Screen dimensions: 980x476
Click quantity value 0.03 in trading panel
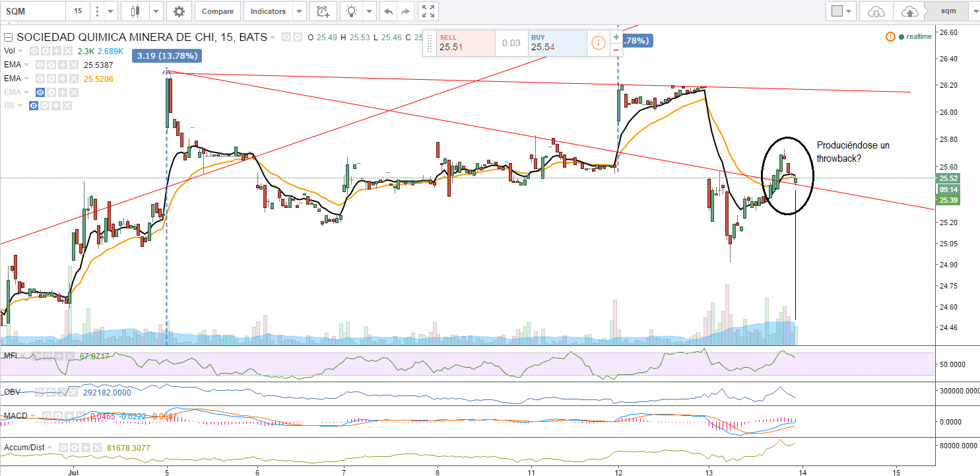(x=511, y=44)
